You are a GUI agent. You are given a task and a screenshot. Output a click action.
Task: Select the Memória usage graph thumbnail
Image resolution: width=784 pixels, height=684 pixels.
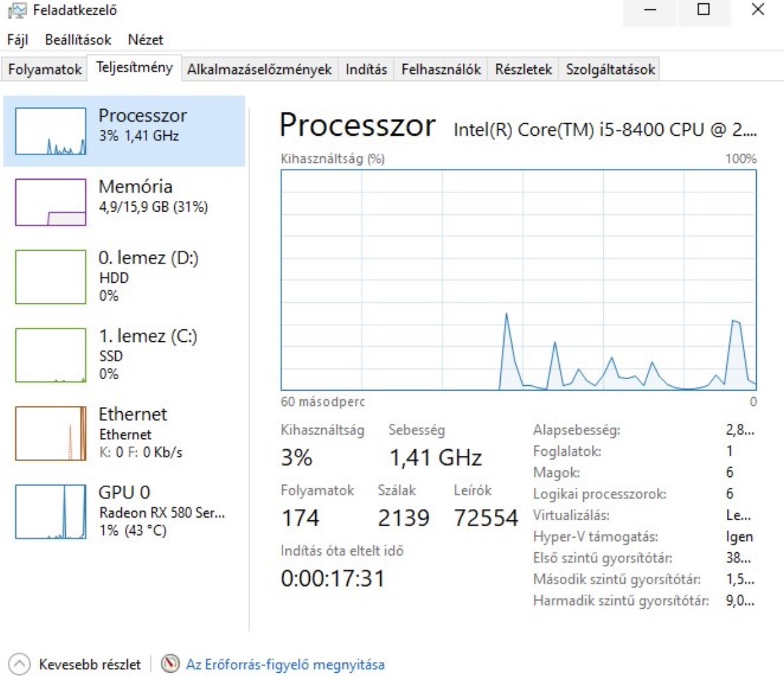click(51, 202)
